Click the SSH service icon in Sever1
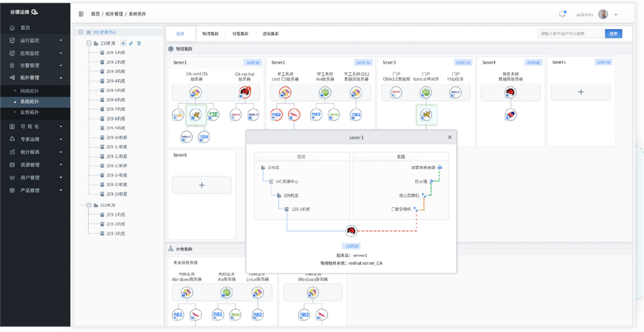Viewport: 644px width, 332px height. click(x=204, y=137)
